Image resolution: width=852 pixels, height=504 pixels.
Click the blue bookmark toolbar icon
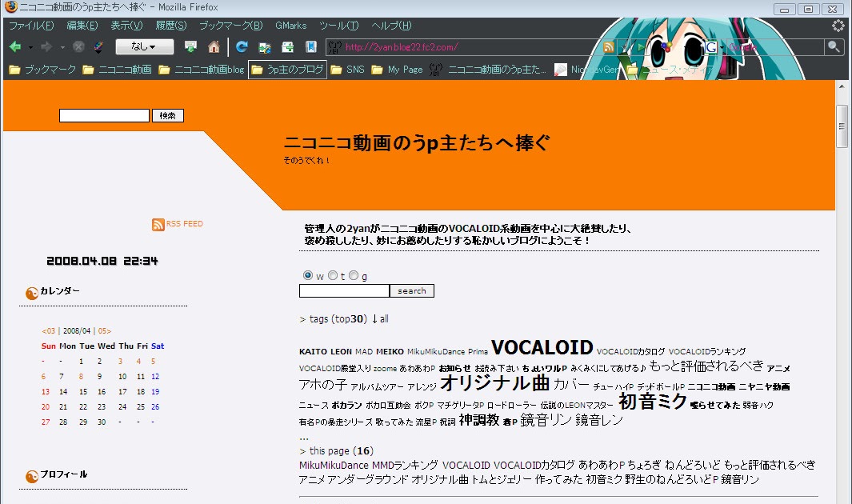[311, 47]
